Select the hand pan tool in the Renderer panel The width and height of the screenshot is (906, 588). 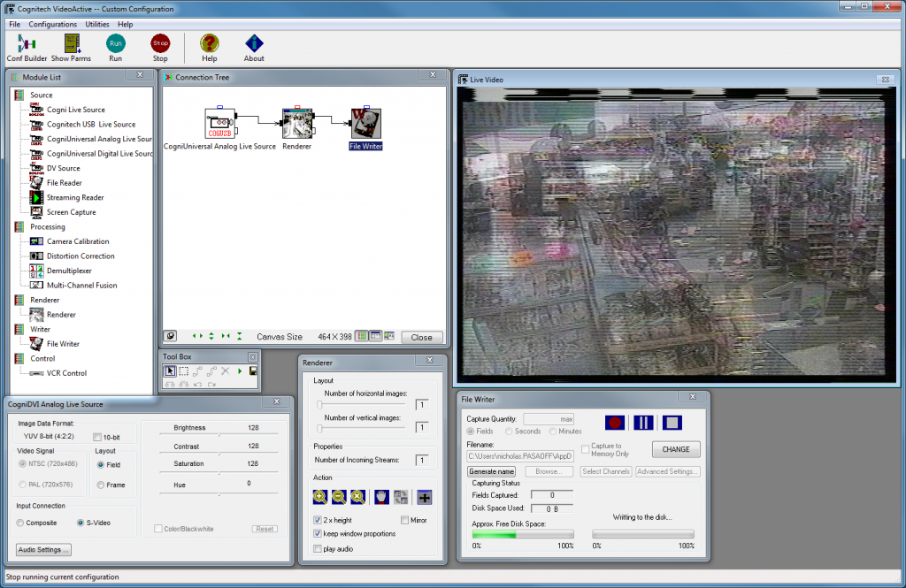[380, 497]
